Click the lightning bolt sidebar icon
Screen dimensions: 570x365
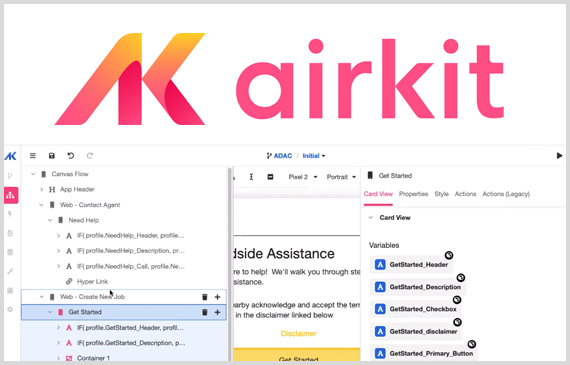click(x=10, y=214)
